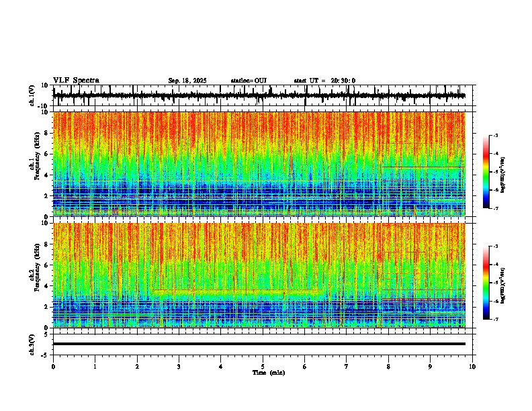Click the "Time (min)" axis title
The height and width of the screenshot is (411, 532).
[x=269, y=373]
